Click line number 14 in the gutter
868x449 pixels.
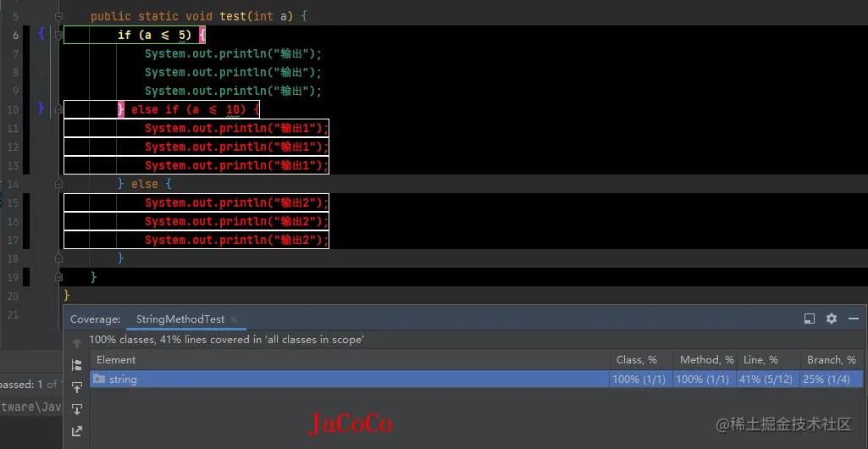(x=13, y=184)
